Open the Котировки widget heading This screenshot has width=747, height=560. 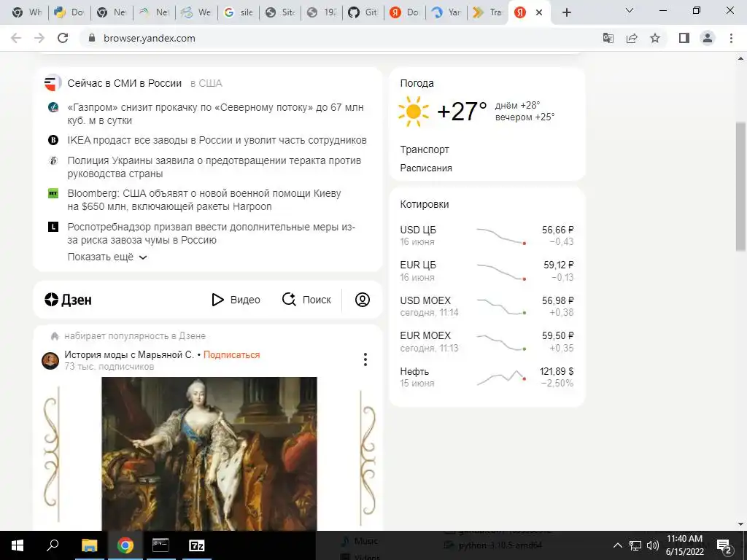[425, 204]
